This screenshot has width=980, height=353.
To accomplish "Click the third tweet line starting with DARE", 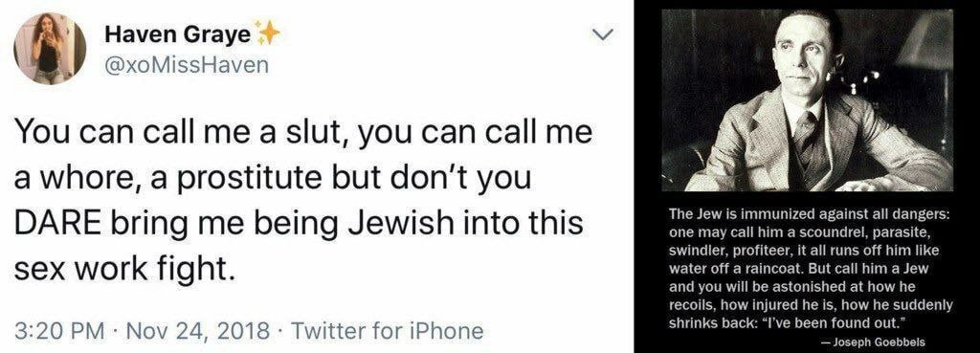I will (x=299, y=224).
